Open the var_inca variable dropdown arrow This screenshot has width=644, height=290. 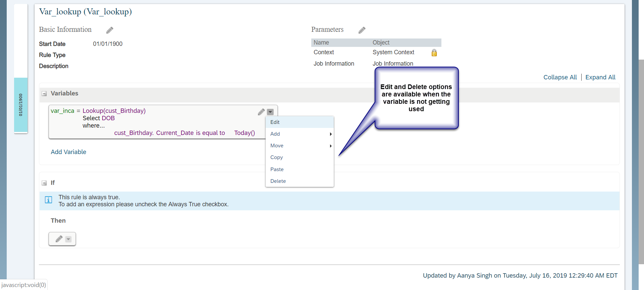click(270, 112)
